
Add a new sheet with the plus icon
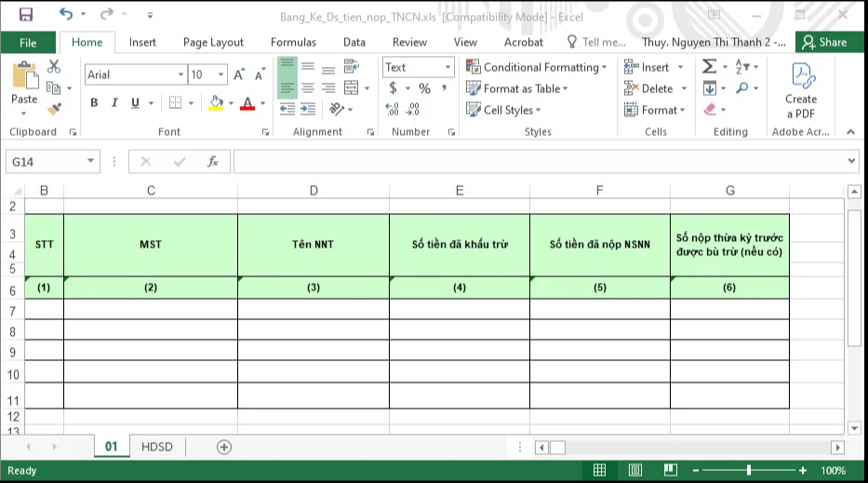[x=223, y=447]
